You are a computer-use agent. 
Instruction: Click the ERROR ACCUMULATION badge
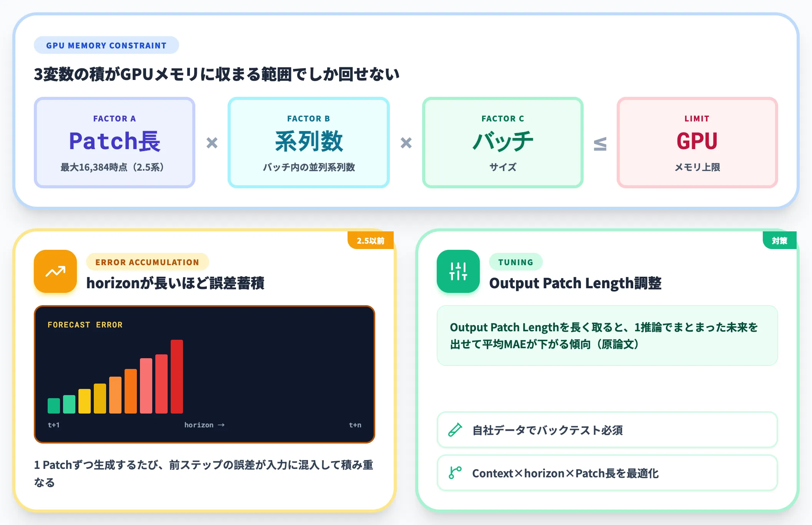(147, 262)
